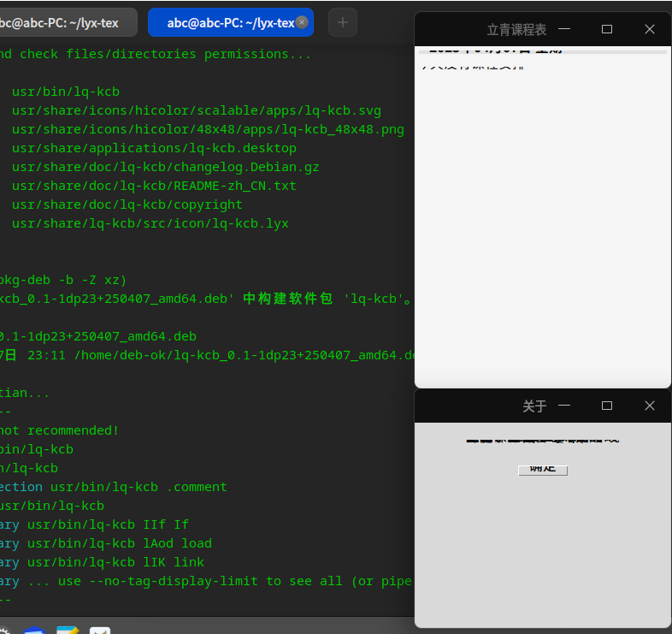This screenshot has height=634, width=672.
Task: Click the terminal line usr/share/doc/lq-kcb/changelog.Debian.gz
Action: click(165, 168)
